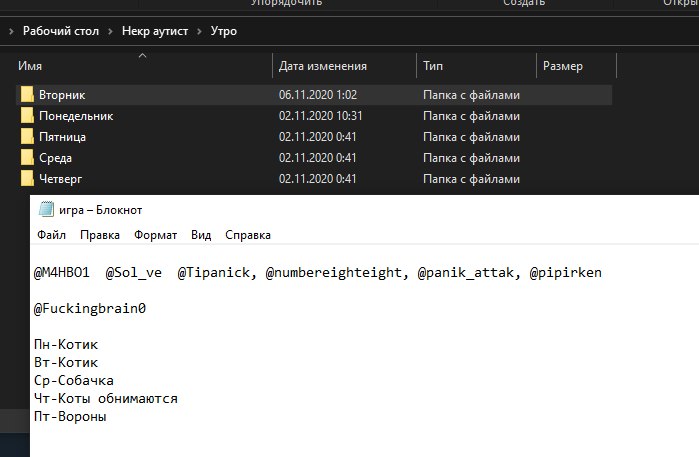Click Папка с файлами in Среда row
The width and height of the screenshot is (699, 457).
click(x=472, y=158)
